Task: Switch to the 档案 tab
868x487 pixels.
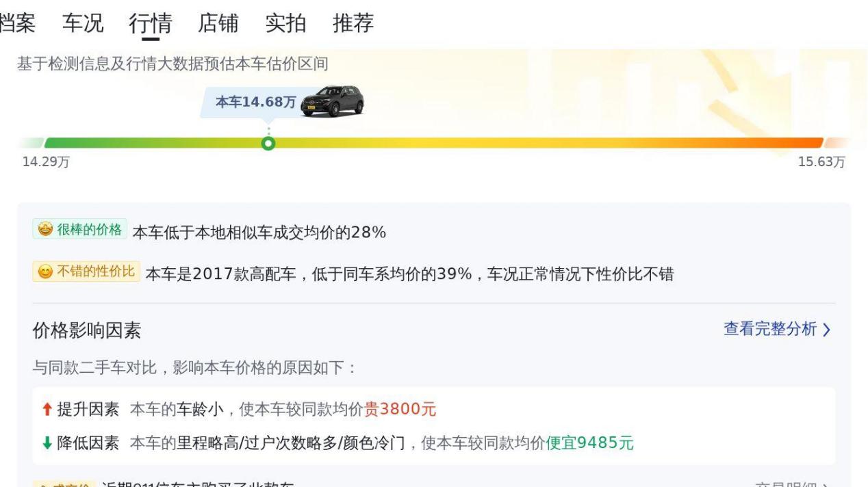Action: click(x=17, y=23)
